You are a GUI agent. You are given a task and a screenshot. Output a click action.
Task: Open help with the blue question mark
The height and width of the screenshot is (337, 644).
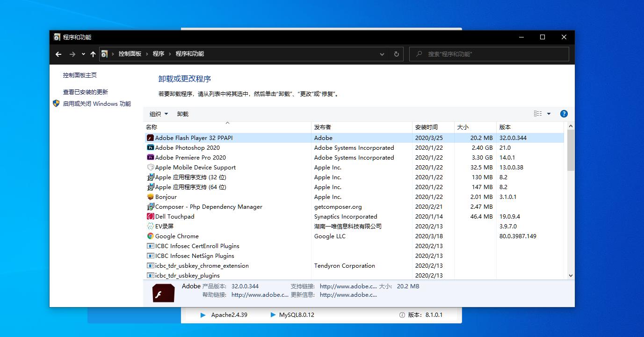564,114
